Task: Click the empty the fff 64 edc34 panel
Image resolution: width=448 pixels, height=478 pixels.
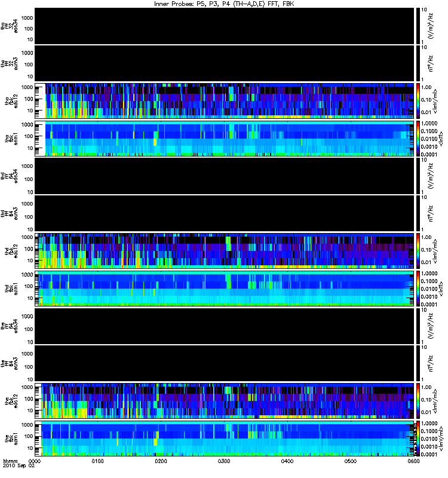Action: (x=224, y=326)
